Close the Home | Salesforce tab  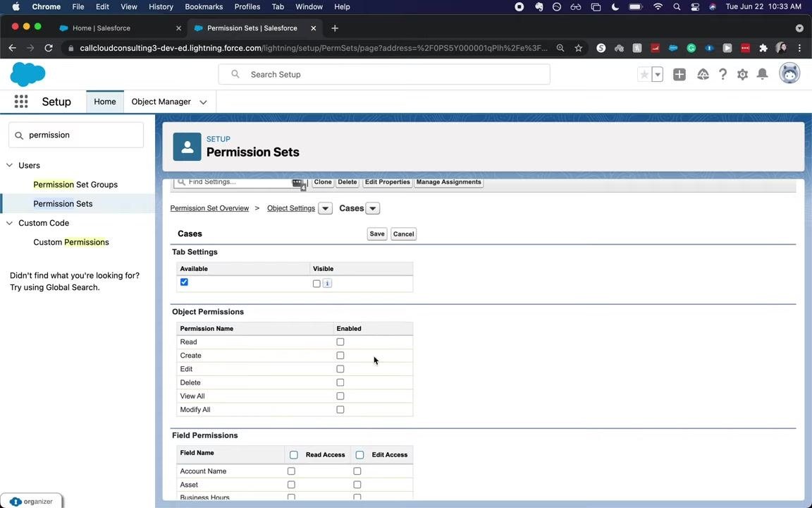coord(178,28)
